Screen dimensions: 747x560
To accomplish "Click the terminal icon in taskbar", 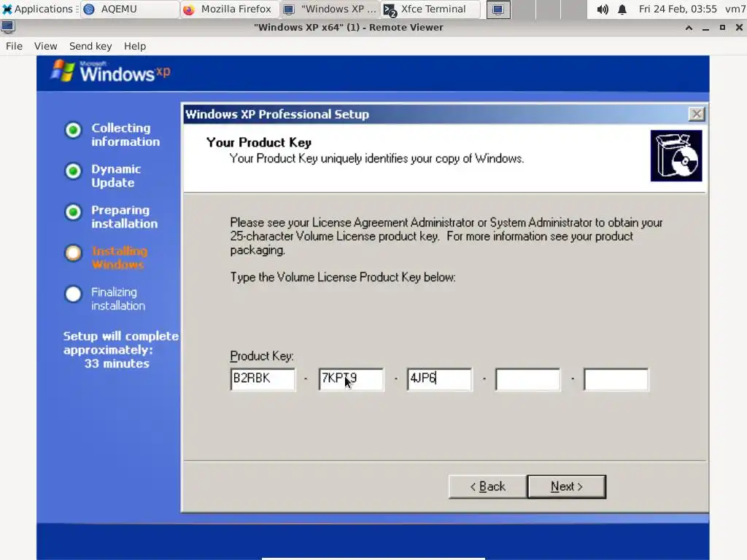I will tap(390, 9).
